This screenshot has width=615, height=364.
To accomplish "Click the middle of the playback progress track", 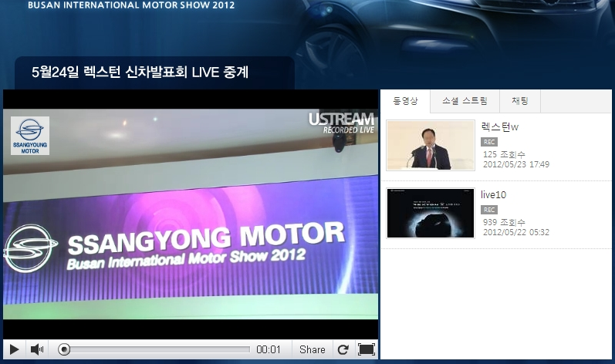I will pyautogui.click(x=154, y=349).
